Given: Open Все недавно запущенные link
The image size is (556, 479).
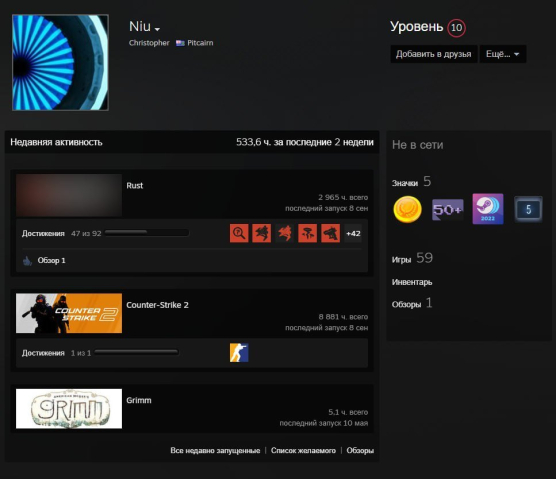Looking at the screenshot, I should tap(215, 450).
